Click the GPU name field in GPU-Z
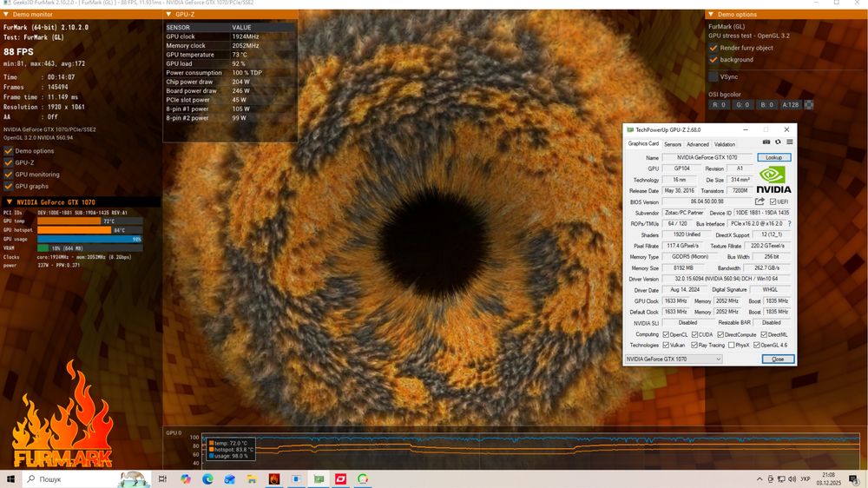 pos(707,158)
